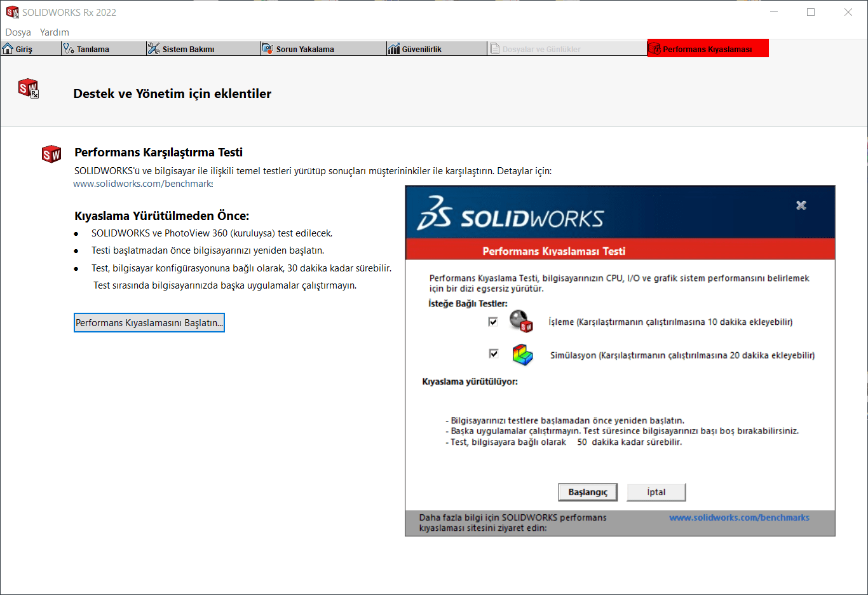Click the red 'Performans Kıyaslaması Testi' dialog banner
The height and width of the screenshot is (595, 868).
(x=620, y=250)
